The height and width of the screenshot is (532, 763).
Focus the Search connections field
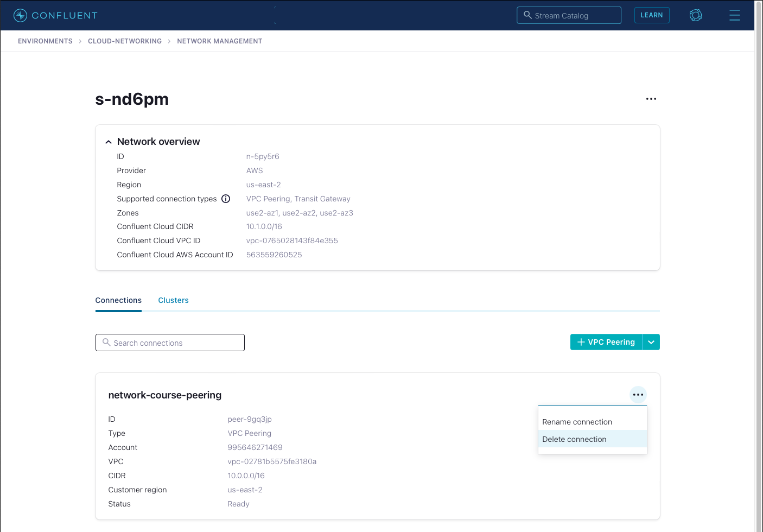tap(170, 343)
